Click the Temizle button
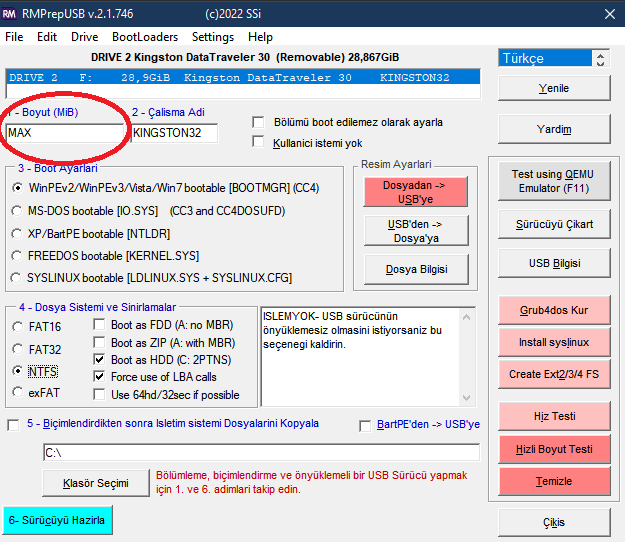The image size is (625, 542). 554,481
